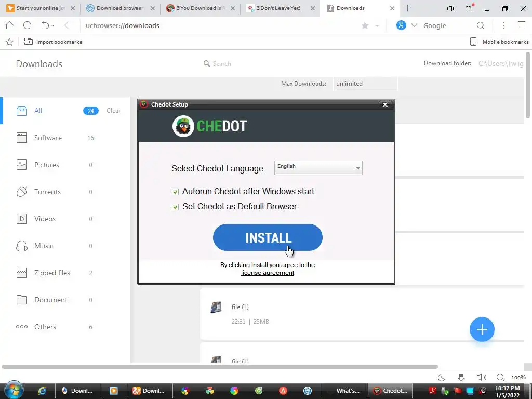532x399 pixels.
Task: Click the sidebar panel icon in title bar
Action: pyautogui.click(x=450, y=9)
